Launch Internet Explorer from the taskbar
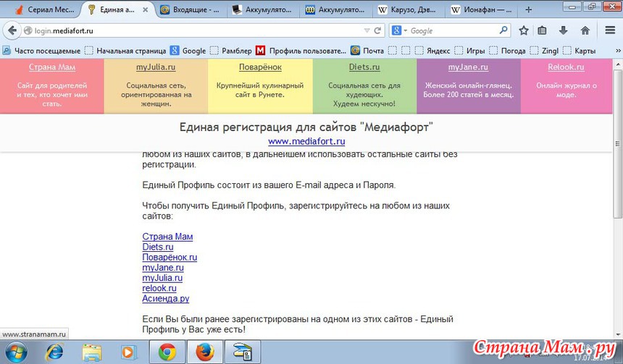 54,352
